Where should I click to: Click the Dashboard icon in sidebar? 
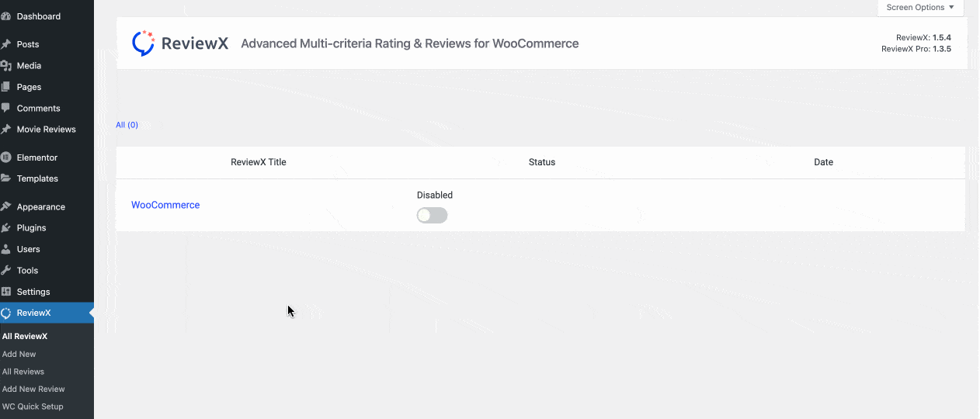[x=6, y=16]
